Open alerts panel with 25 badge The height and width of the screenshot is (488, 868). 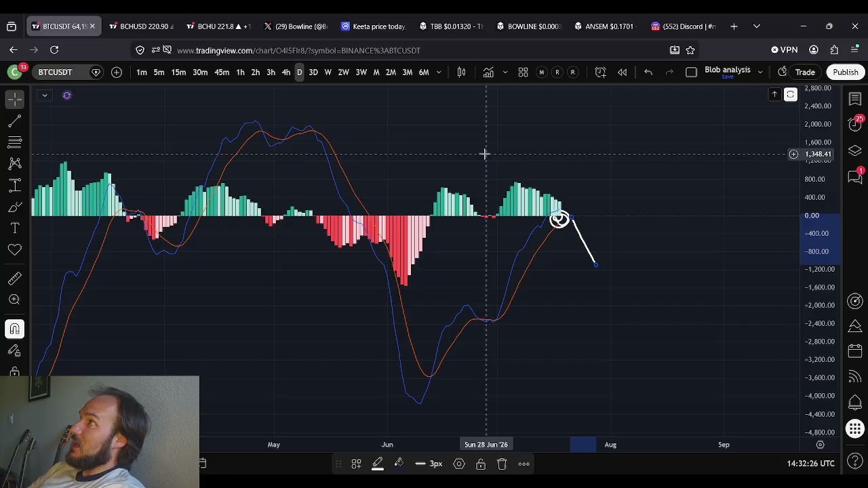coord(854,125)
